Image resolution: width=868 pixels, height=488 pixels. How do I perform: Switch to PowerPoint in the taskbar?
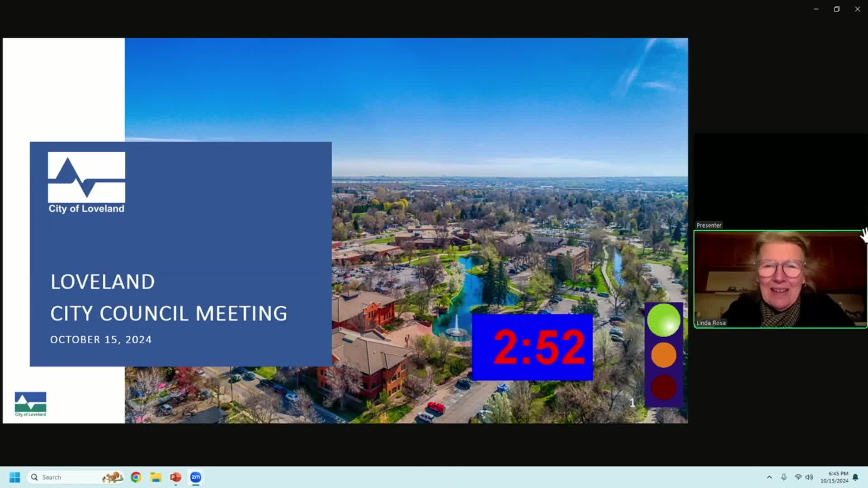pyautogui.click(x=176, y=477)
